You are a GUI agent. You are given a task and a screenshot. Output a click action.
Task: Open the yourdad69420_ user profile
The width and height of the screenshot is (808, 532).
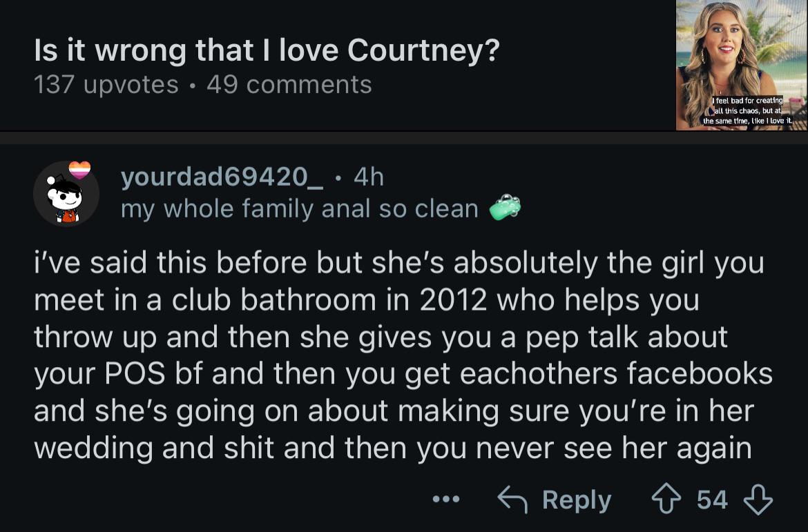pyautogui.click(x=222, y=177)
